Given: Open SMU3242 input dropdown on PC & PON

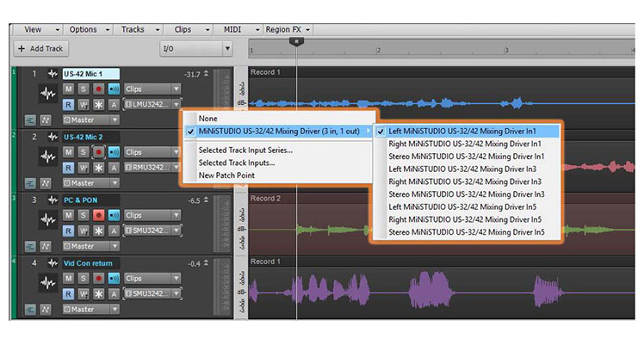Looking at the screenshot, I should [x=152, y=230].
